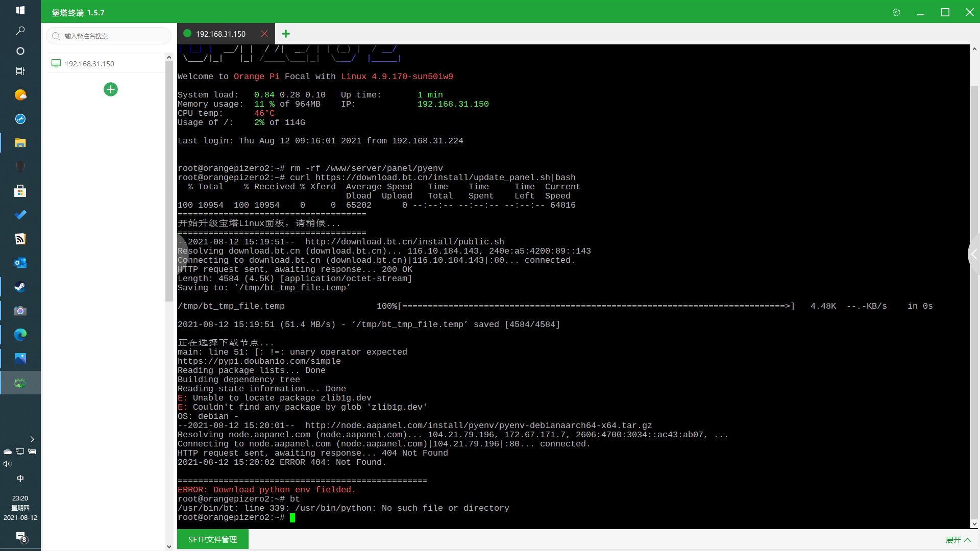Select 192.168.31.150 in server list
Image resolution: width=980 pixels, height=551 pixels.
coord(89,64)
